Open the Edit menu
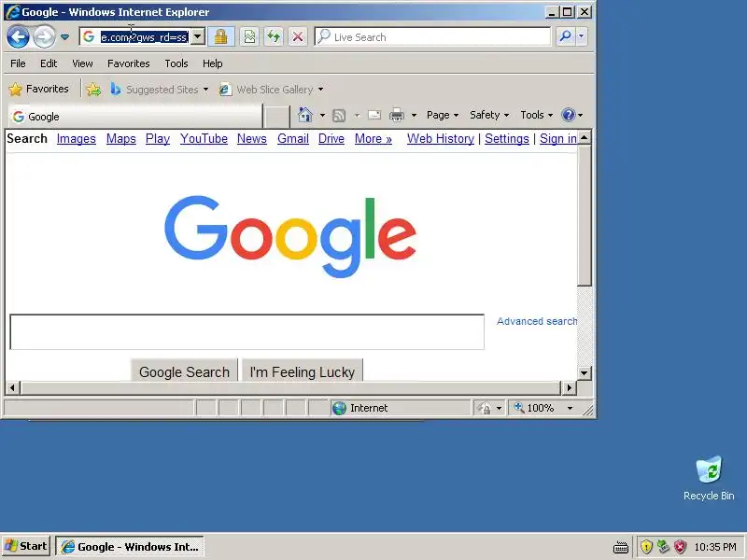747x560 pixels. click(x=49, y=63)
